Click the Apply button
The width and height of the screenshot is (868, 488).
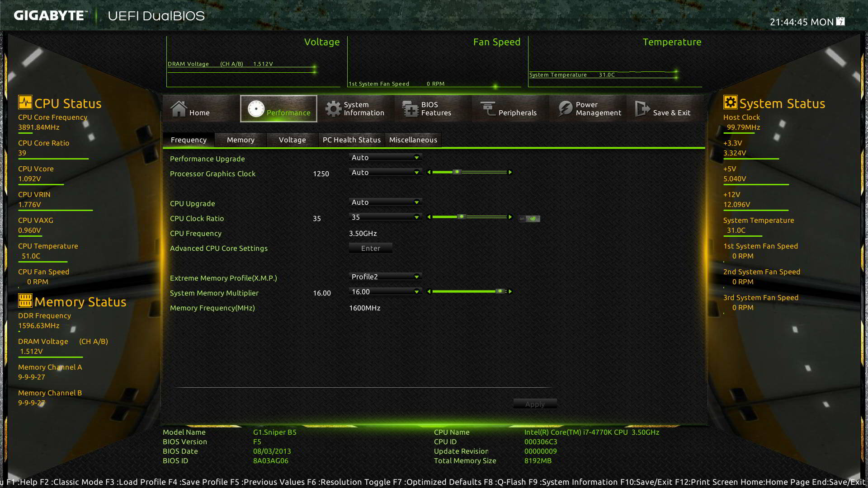point(535,404)
